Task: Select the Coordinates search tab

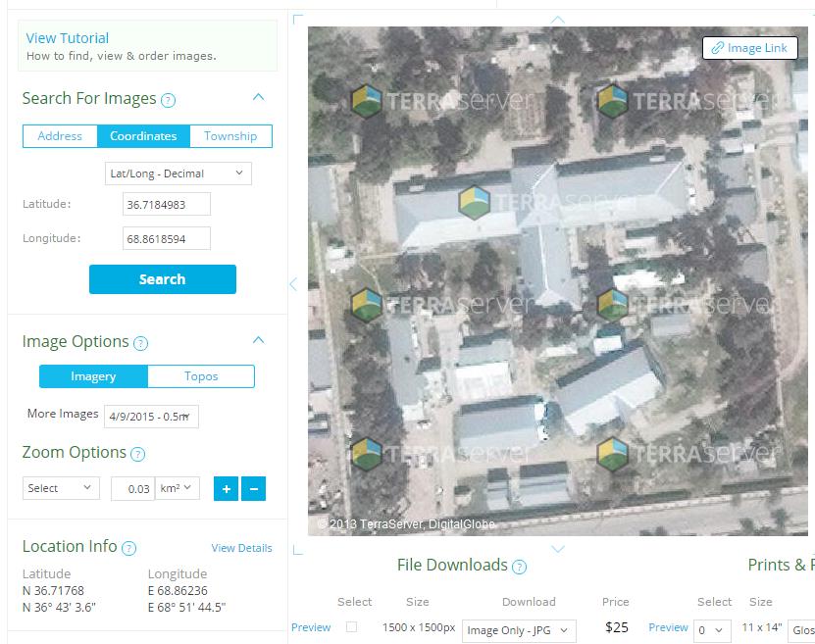Action: point(143,136)
